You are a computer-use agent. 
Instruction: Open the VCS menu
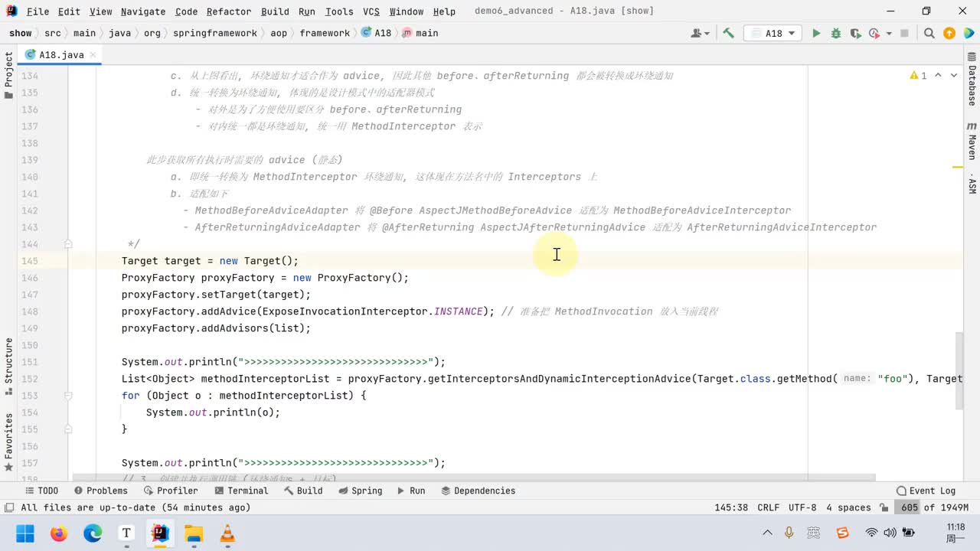click(371, 11)
